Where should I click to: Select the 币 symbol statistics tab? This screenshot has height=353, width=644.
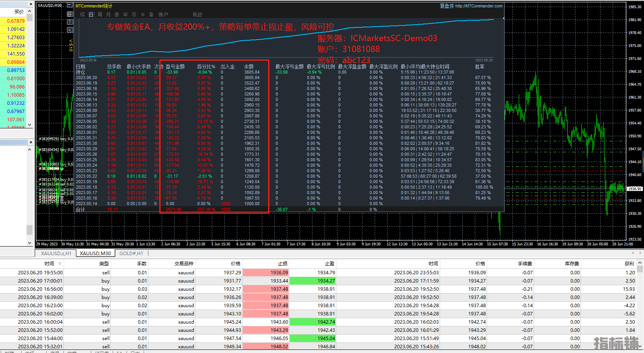(134, 14)
